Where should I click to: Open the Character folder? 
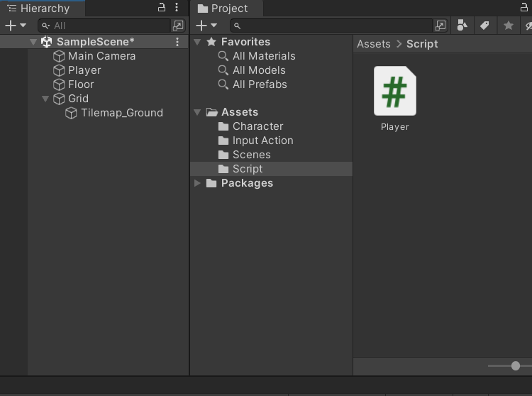tap(257, 126)
